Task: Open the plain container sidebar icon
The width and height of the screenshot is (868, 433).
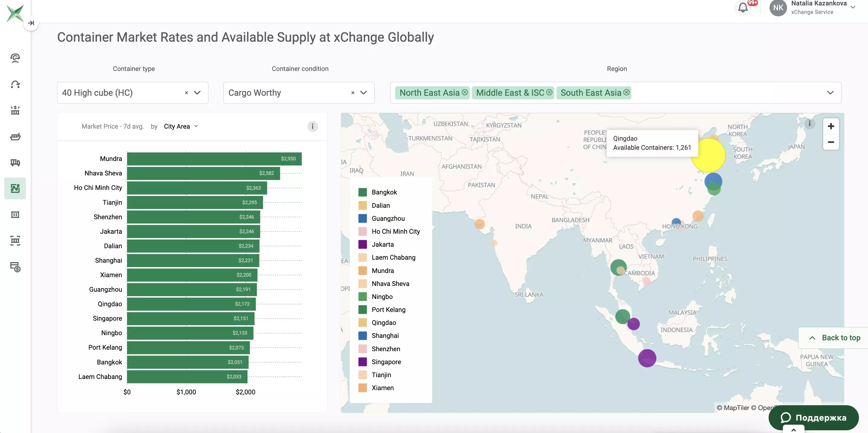Action: (15, 215)
